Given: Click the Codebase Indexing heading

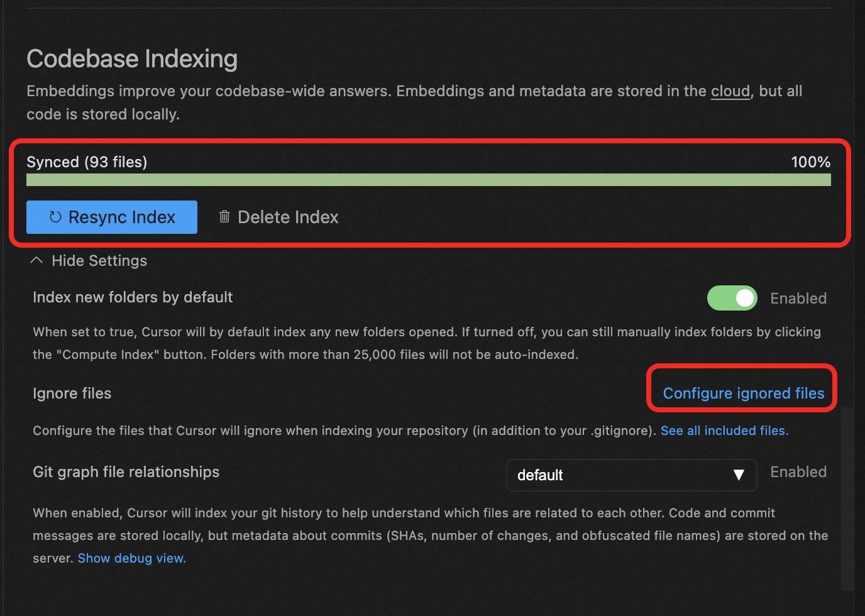Looking at the screenshot, I should click(132, 59).
